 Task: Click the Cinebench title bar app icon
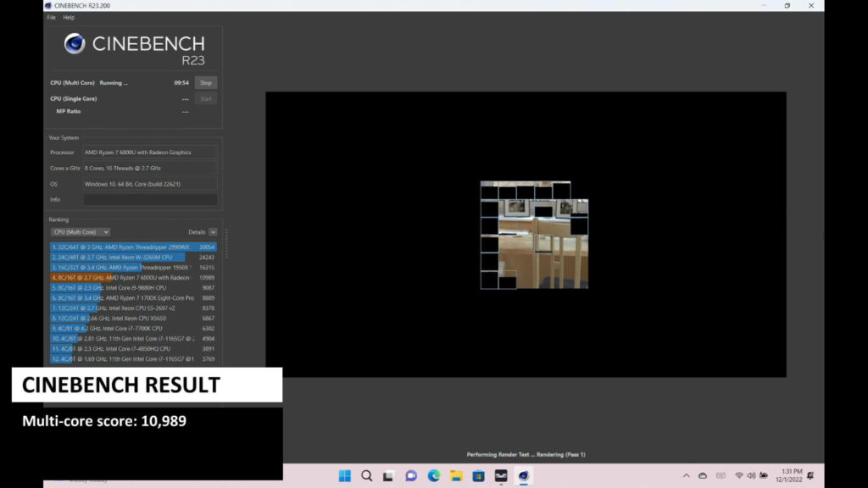point(48,6)
